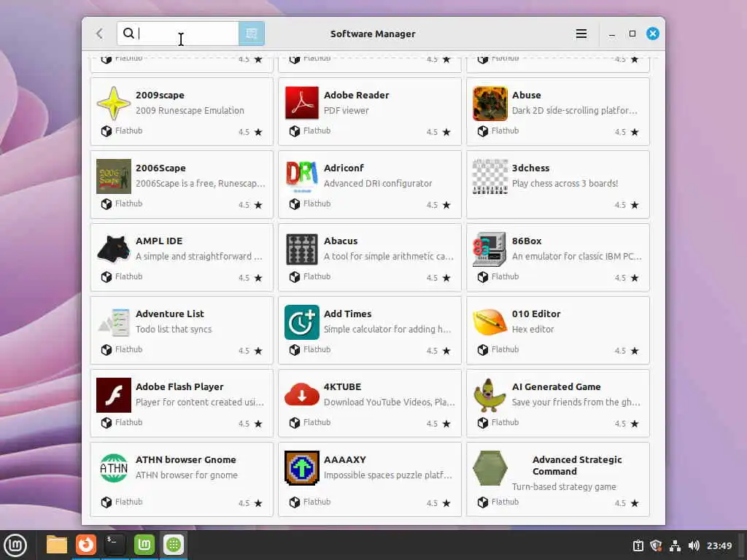
Task: Open Firefox from the taskbar
Action: (86, 545)
